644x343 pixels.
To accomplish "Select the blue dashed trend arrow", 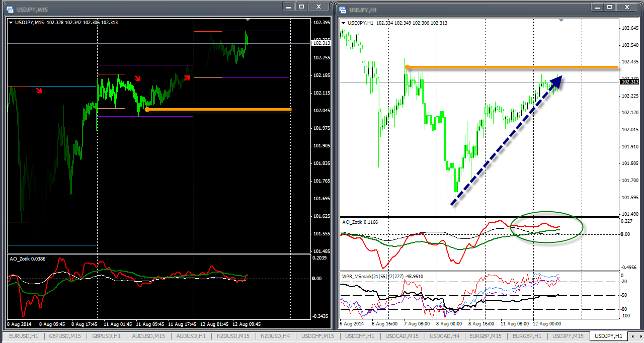I will point(506,141).
